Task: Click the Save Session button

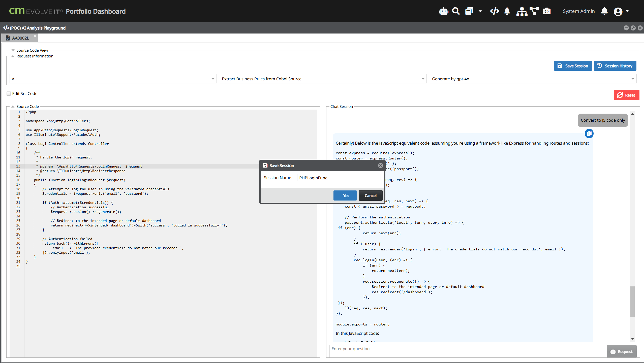Action: pos(573,66)
